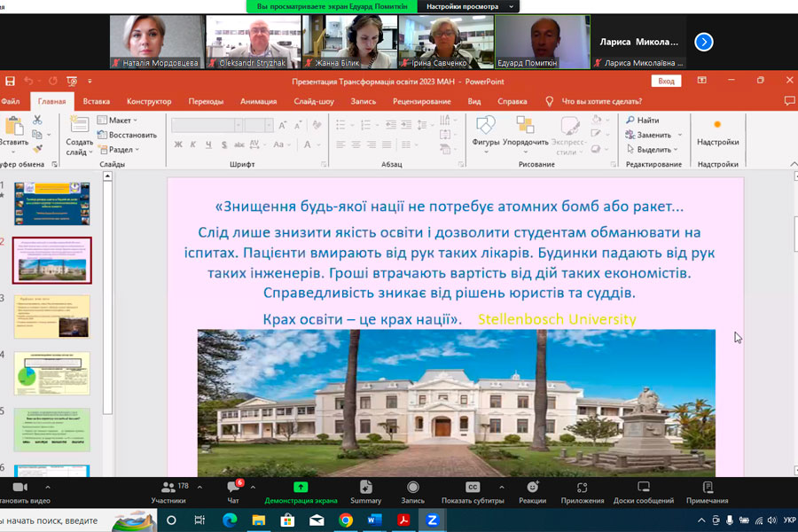The height and width of the screenshot is (532, 798).
Task: Open Zoom Chat (Чат) panel
Action: coord(233,492)
